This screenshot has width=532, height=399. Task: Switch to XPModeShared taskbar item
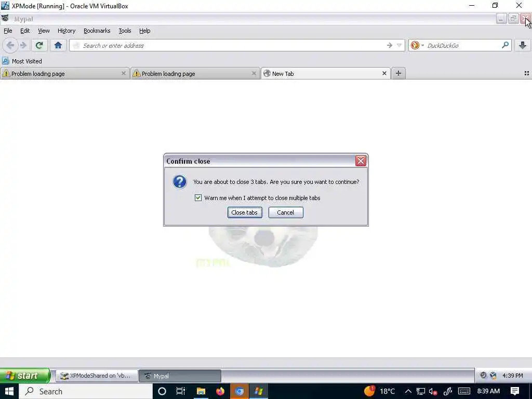(x=97, y=376)
